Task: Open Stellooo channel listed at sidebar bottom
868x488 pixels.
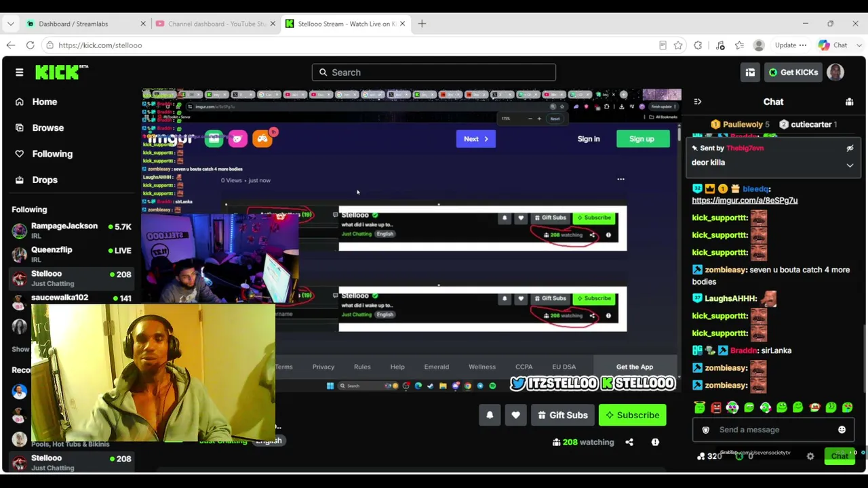Action: 71,463
